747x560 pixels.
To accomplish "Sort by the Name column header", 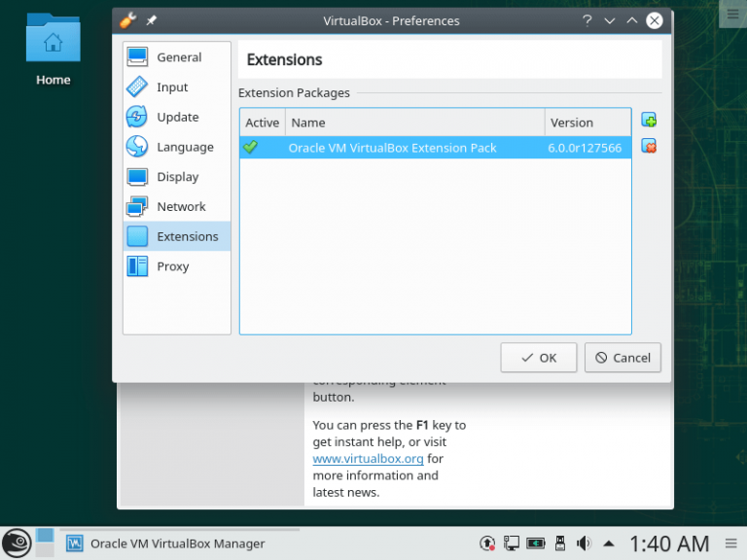I will (415, 122).
